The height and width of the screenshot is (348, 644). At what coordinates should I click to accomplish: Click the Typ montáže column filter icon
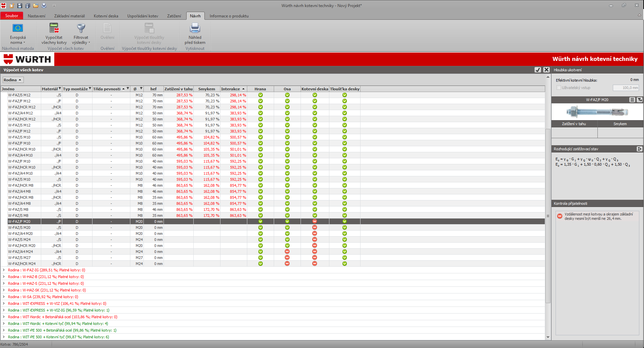[x=90, y=89]
